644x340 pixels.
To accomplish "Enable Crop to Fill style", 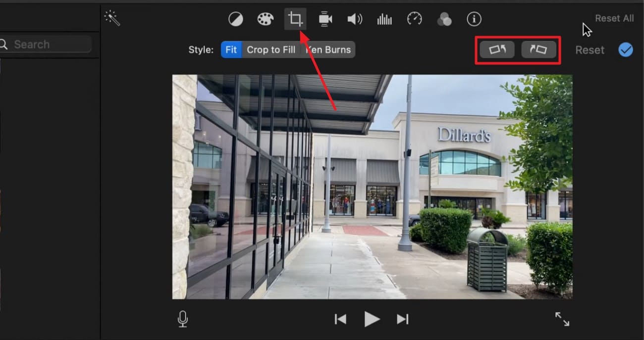I will (x=271, y=49).
